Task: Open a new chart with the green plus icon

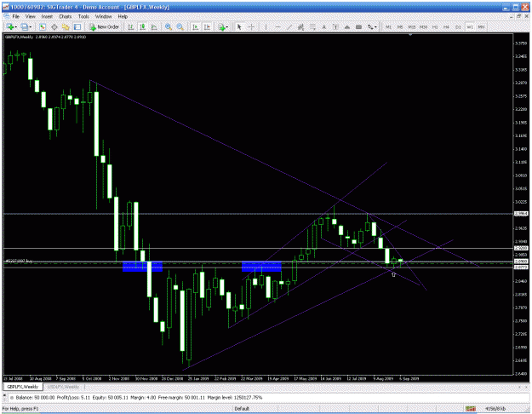Action: coord(9,26)
